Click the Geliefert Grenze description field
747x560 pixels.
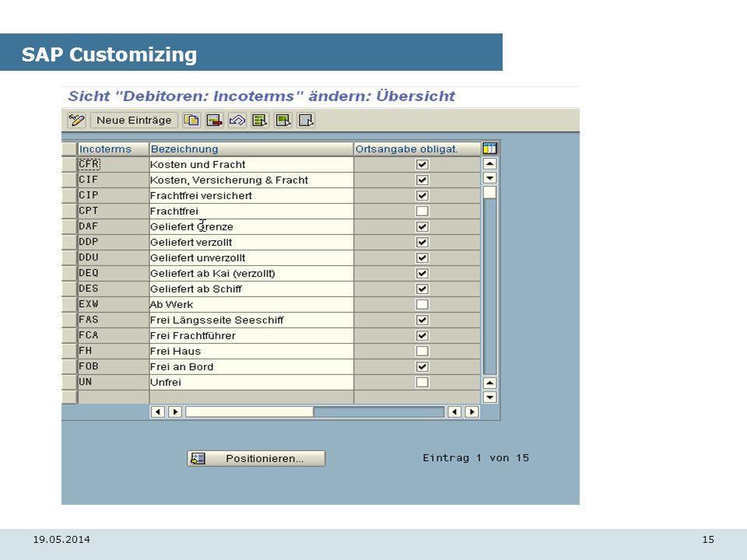pos(251,226)
